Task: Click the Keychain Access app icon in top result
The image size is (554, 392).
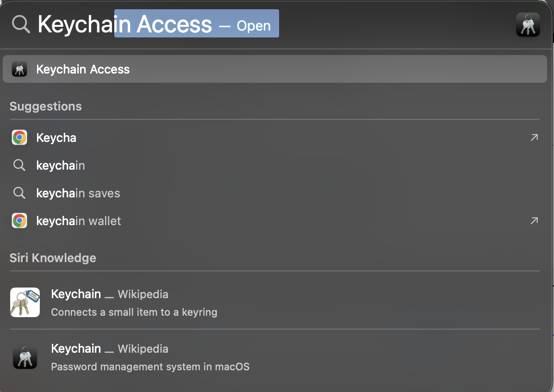Action: pos(19,69)
